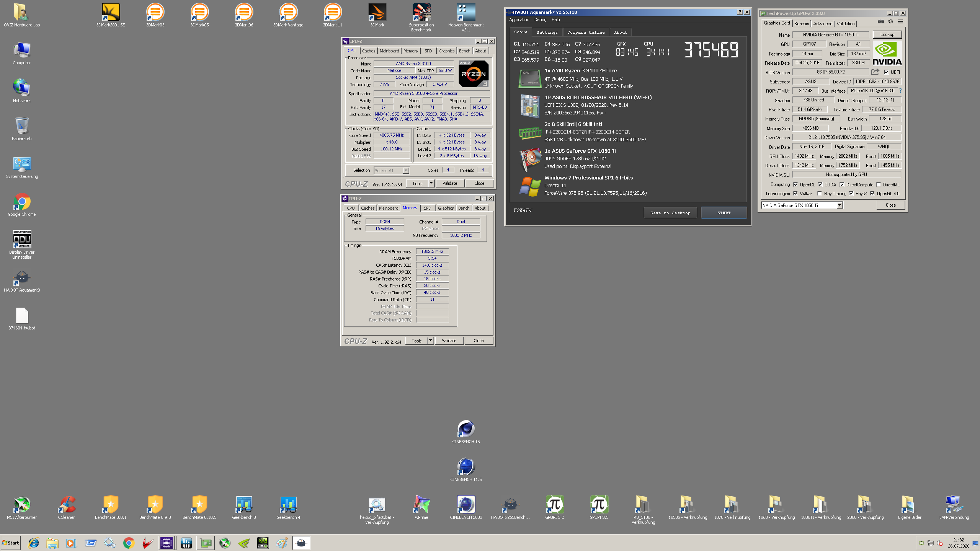Open the CINEBENCH 15 shortcut

(x=466, y=432)
